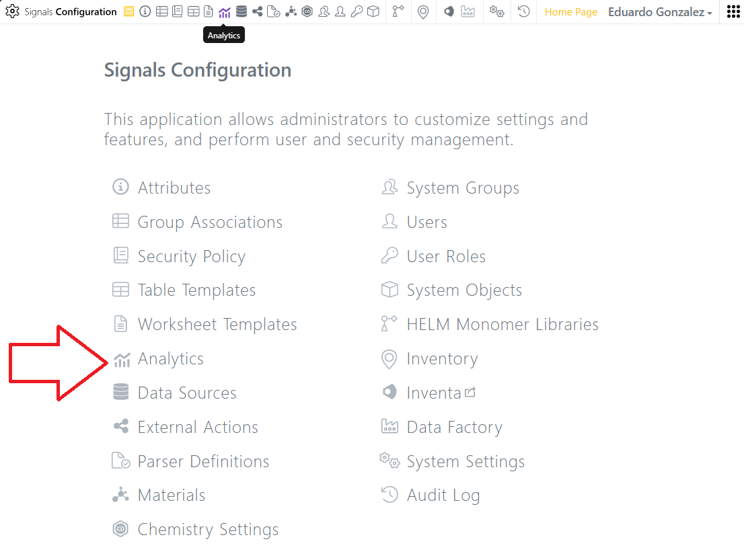Go to the yellow Home Page link
The height and width of the screenshot is (560, 744).
point(570,12)
